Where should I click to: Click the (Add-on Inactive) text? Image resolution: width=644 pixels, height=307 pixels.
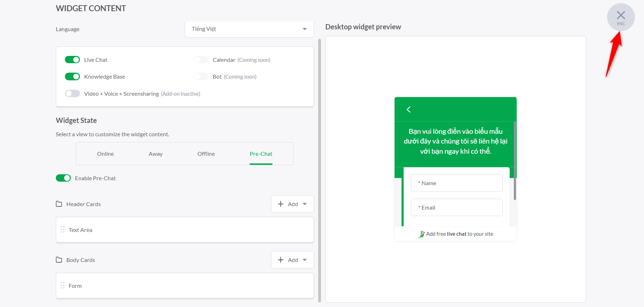180,94
